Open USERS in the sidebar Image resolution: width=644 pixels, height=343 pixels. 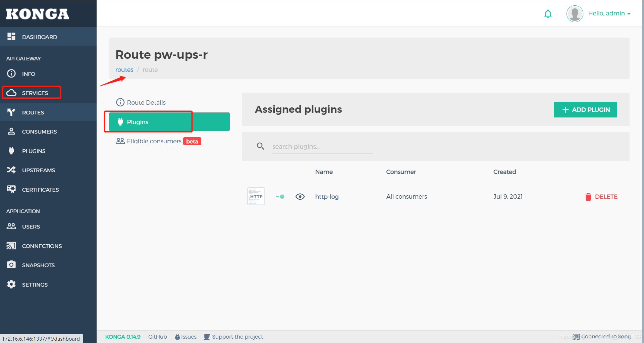pos(48,227)
